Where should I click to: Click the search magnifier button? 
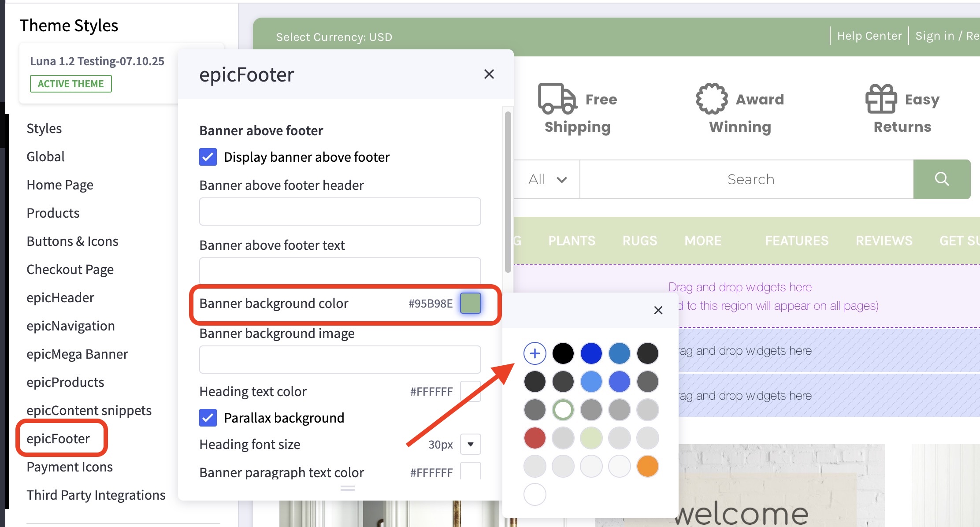click(x=942, y=179)
